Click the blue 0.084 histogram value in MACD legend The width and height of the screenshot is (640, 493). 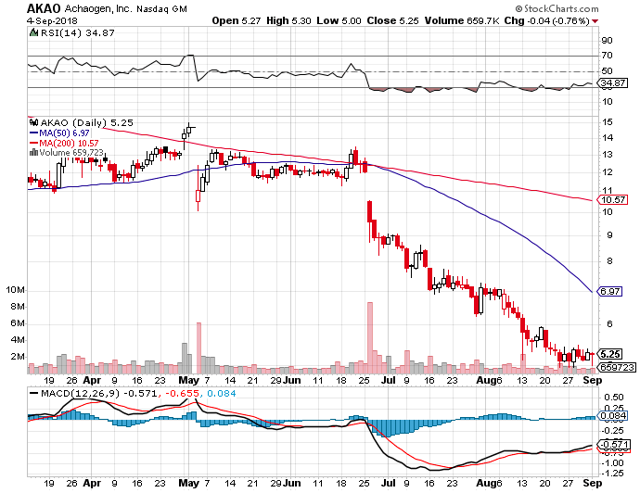(222, 393)
